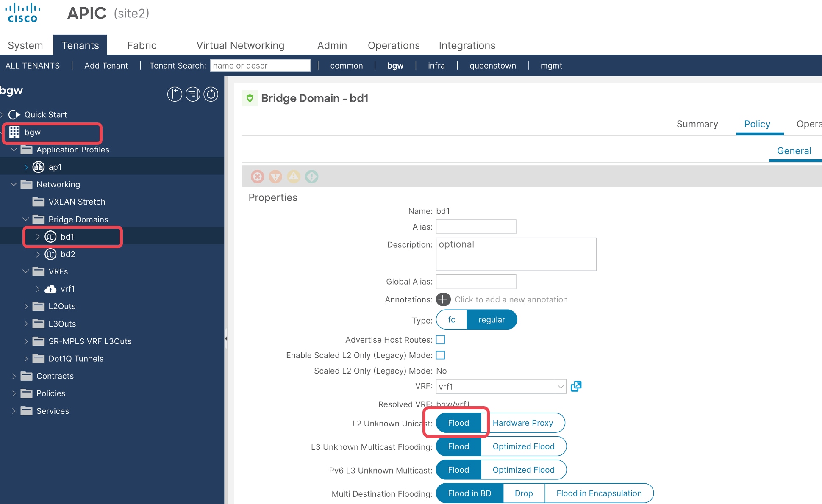Click ALL TENANTS link
822x504 pixels.
pyautogui.click(x=33, y=66)
